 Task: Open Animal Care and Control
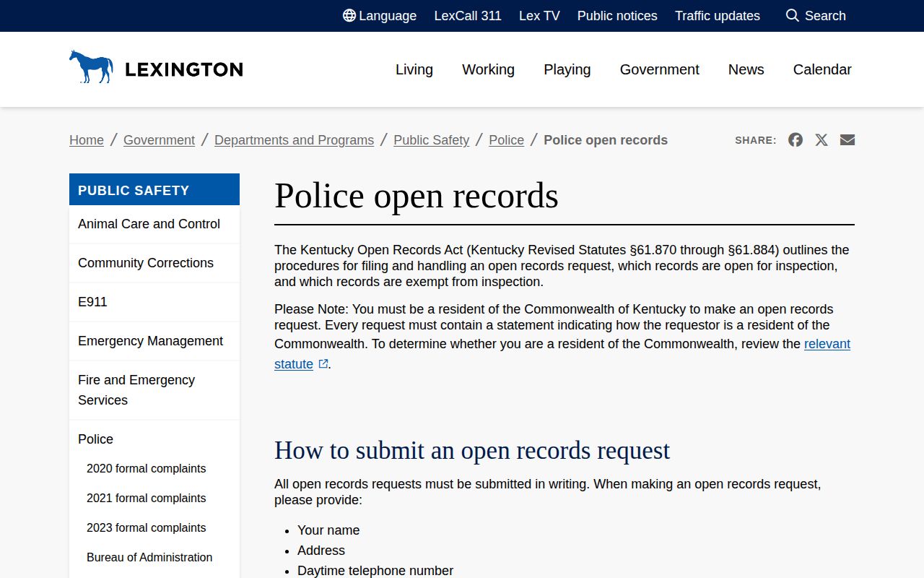click(x=154, y=224)
